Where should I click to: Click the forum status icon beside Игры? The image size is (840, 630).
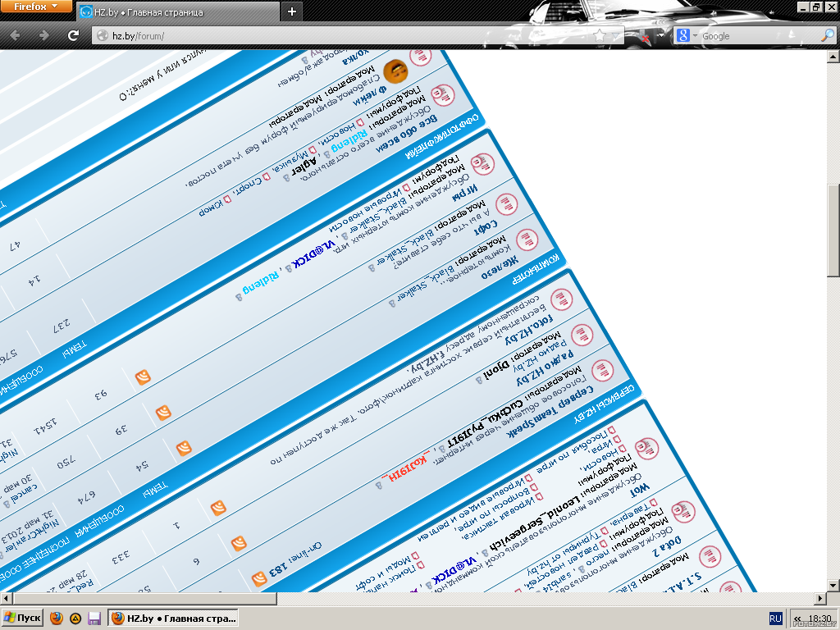(x=482, y=164)
